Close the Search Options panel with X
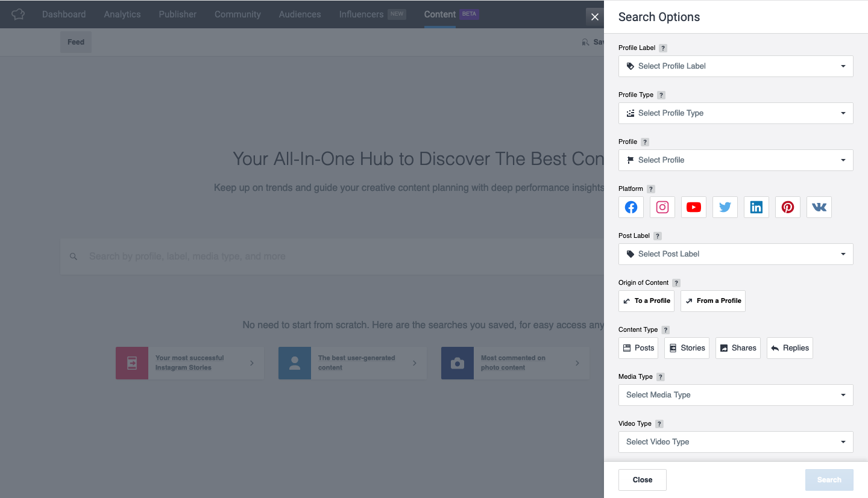This screenshot has height=498, width=868. point(595,17)
